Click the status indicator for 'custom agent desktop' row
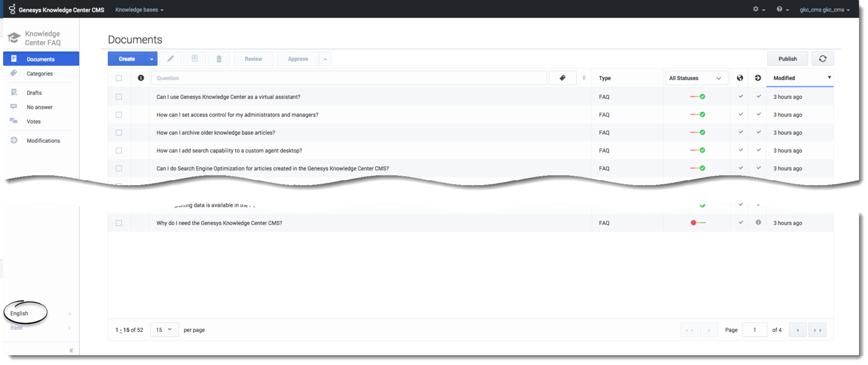Image resolution: width=868 pixels, height=365 pixels. click(x=698, y=150)
